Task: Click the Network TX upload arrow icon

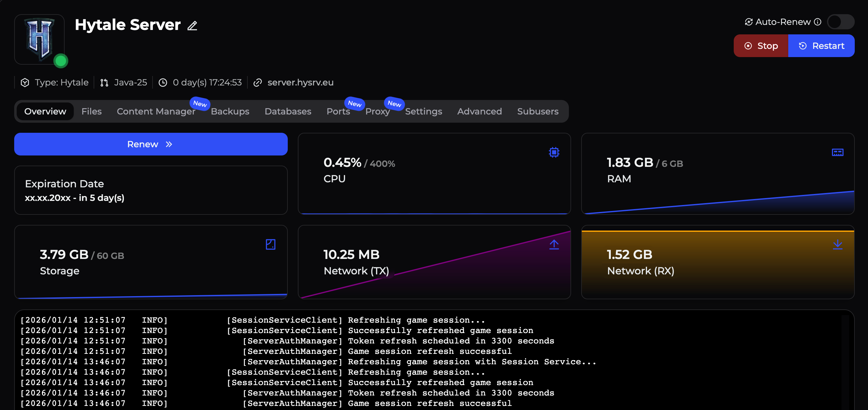Action: (554, 244)
